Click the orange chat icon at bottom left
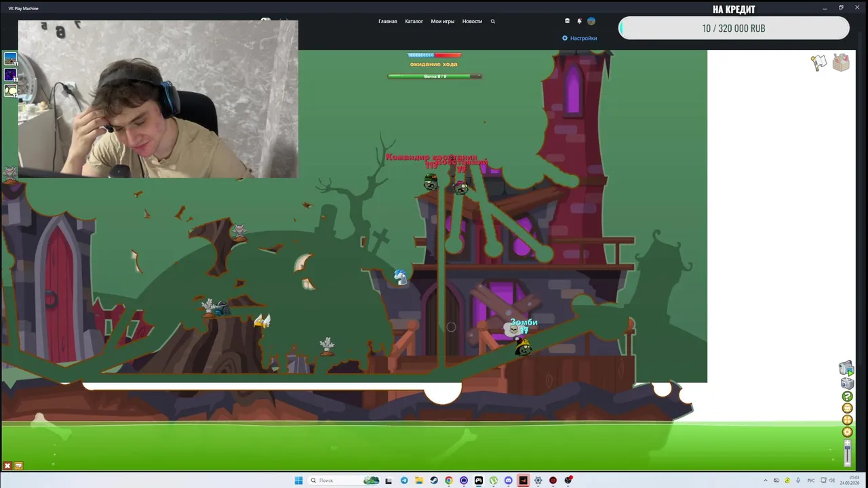This screenshot has height=488, width=868. tap(18, 466)
